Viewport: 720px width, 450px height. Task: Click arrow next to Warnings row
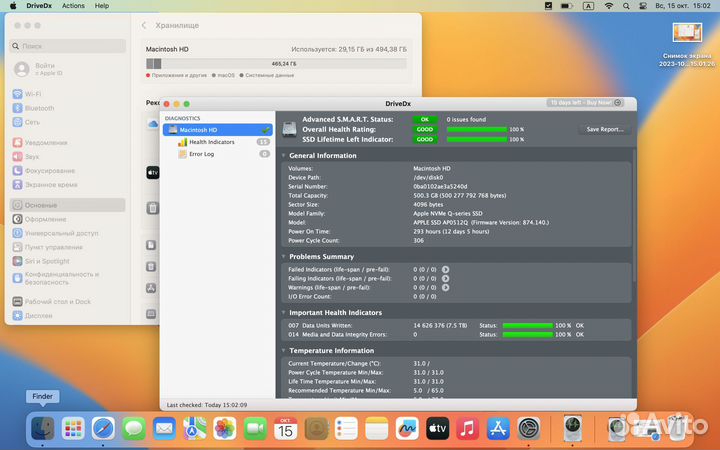pyautogui.click(x=445, y=287)
